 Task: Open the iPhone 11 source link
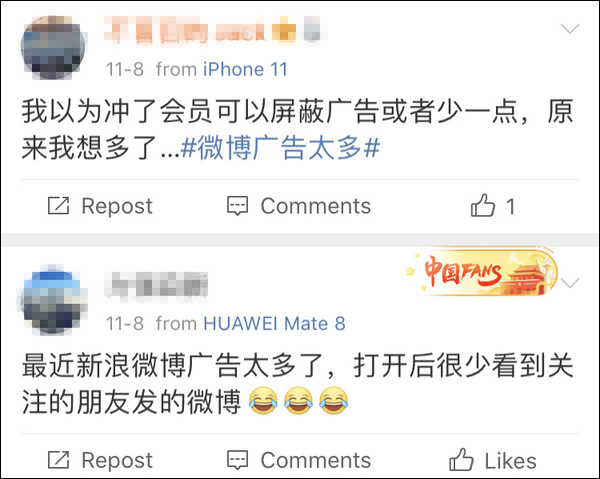pos(245,70)
